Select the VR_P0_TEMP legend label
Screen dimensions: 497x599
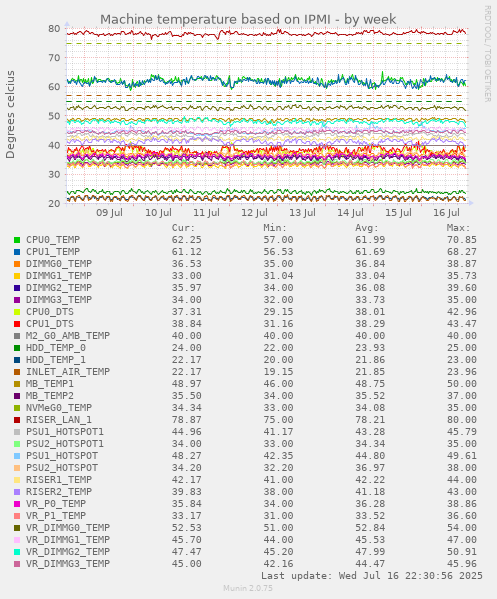(x=56, y=504)
